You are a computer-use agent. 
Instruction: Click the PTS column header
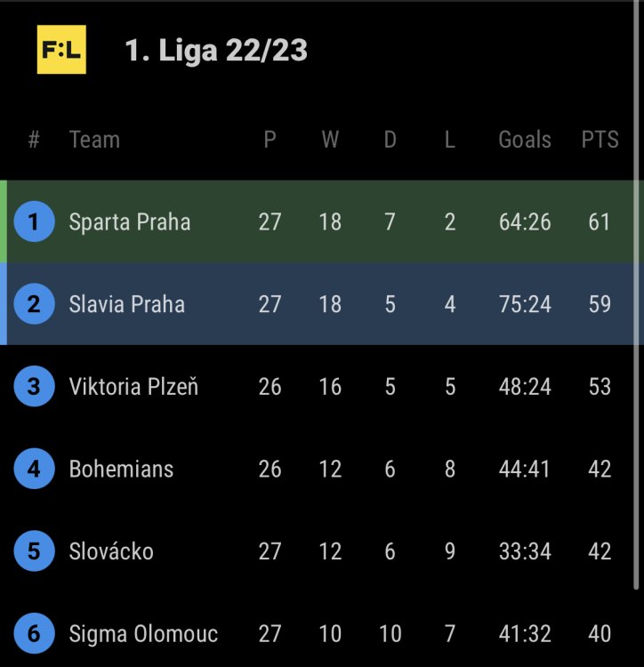pos(600,140)
